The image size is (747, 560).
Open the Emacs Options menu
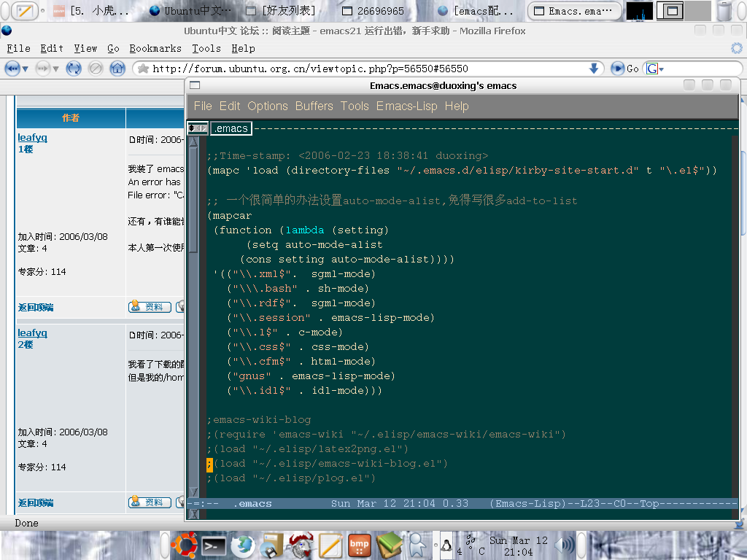(268, 106)
